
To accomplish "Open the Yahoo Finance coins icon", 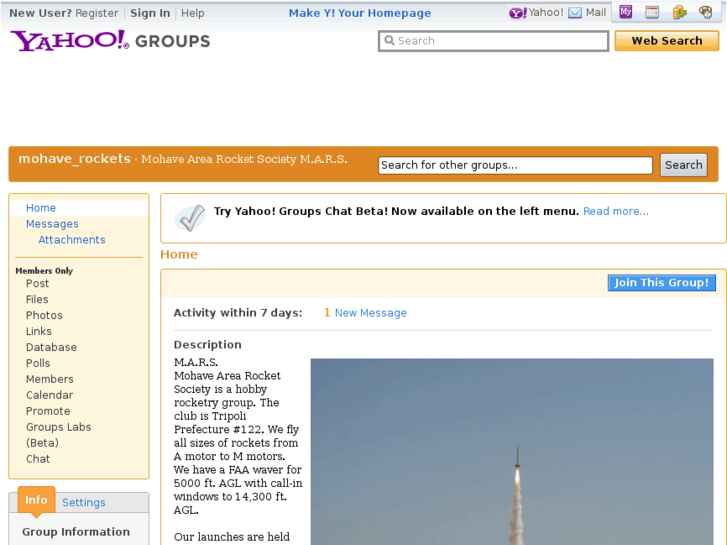I will pyautogui.click(x=679, y=12).
